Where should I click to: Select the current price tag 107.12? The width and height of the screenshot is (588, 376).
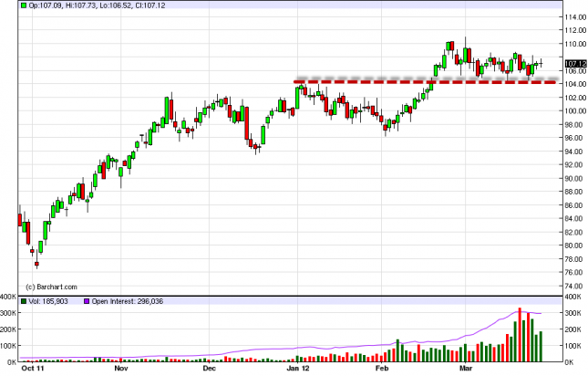point(575,64)
